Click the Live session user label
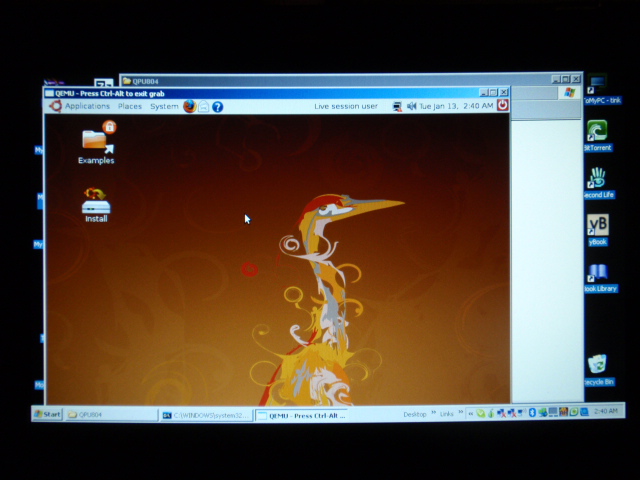 click(x=346, y=106)
